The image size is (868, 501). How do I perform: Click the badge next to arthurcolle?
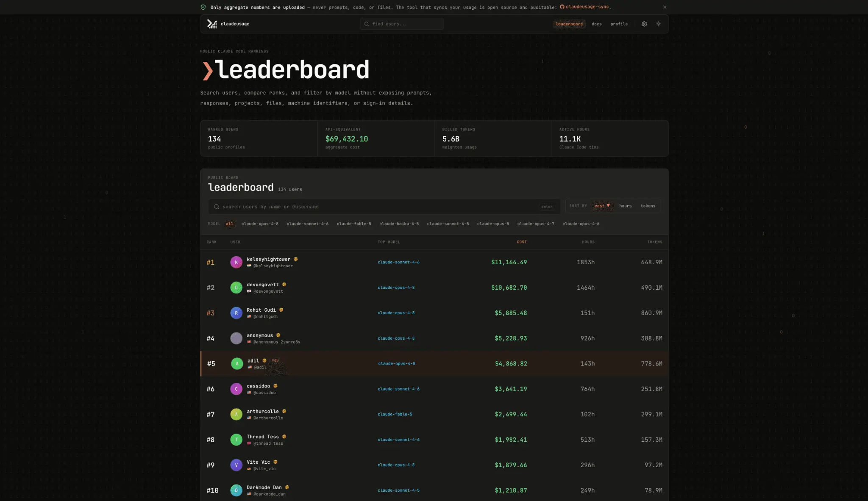(x=284, y=411)
